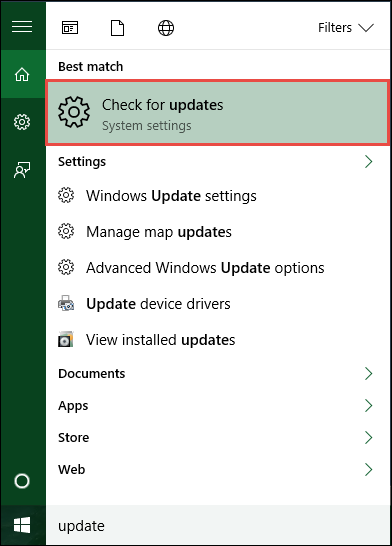Open the hamburger menu in the sidebar
Viewport: 392px width, 546px height.
coord(22,26)
